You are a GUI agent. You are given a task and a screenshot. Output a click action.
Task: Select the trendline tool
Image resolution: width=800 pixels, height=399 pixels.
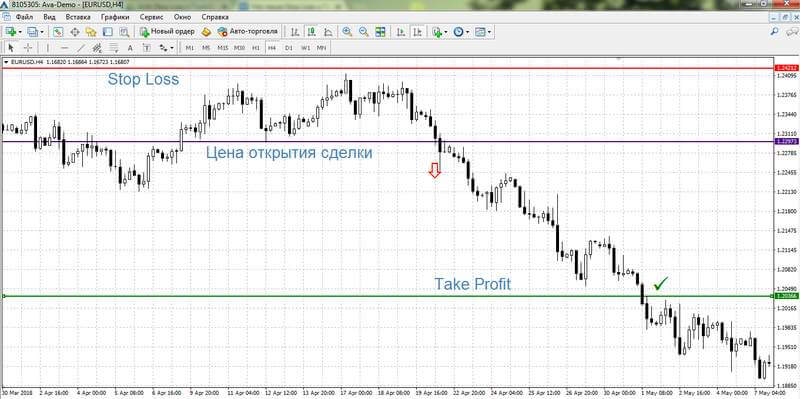click(81, 48)
